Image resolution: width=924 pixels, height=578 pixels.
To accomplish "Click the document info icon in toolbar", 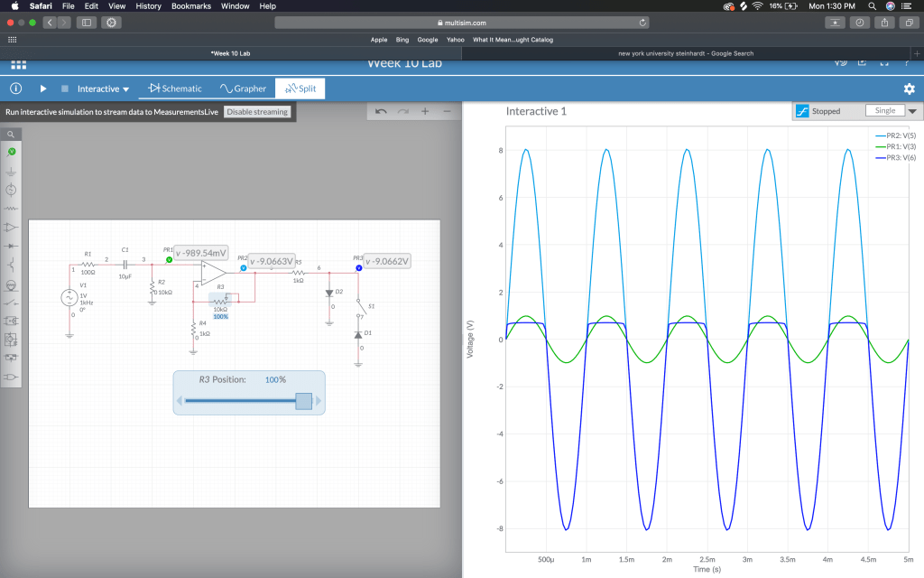I will [x=15, y=89].
